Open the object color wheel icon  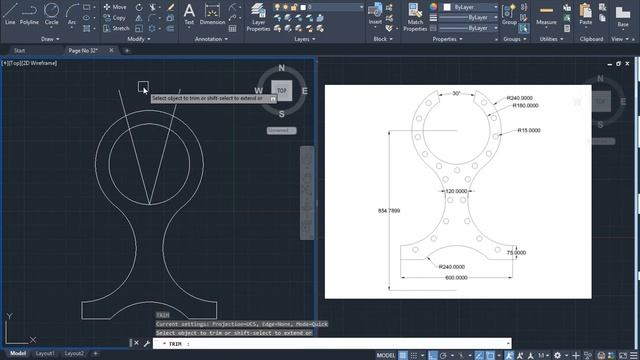point(433,7)
